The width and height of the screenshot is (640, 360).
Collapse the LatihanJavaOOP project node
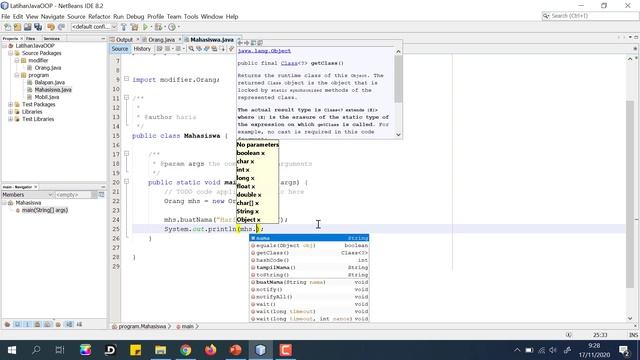(x=4, y=46)
